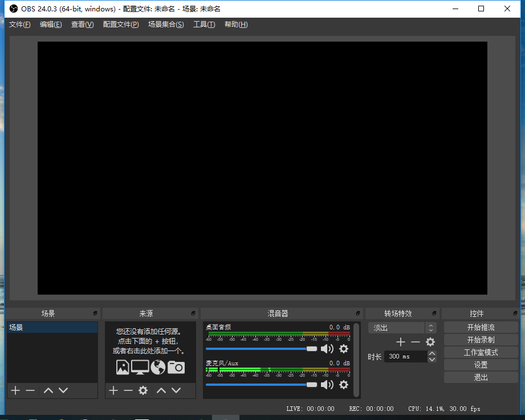Add a new source with plus icon
525x420 pixels.
113,390
